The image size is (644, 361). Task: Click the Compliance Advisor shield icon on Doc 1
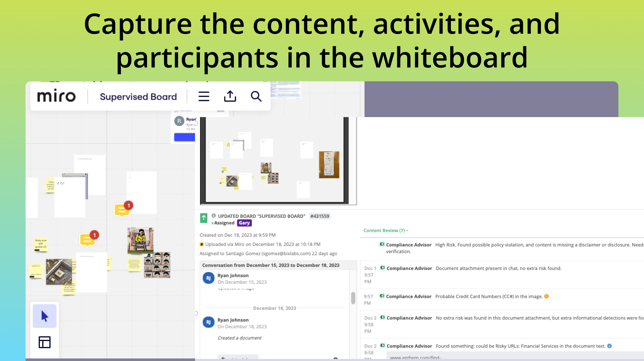(382, 268)
